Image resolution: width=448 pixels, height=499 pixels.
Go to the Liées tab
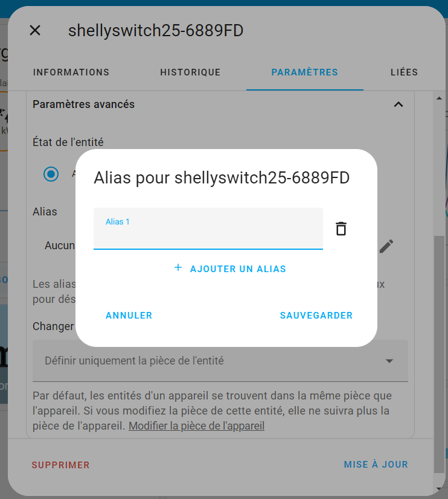click(x=404, y=72)
